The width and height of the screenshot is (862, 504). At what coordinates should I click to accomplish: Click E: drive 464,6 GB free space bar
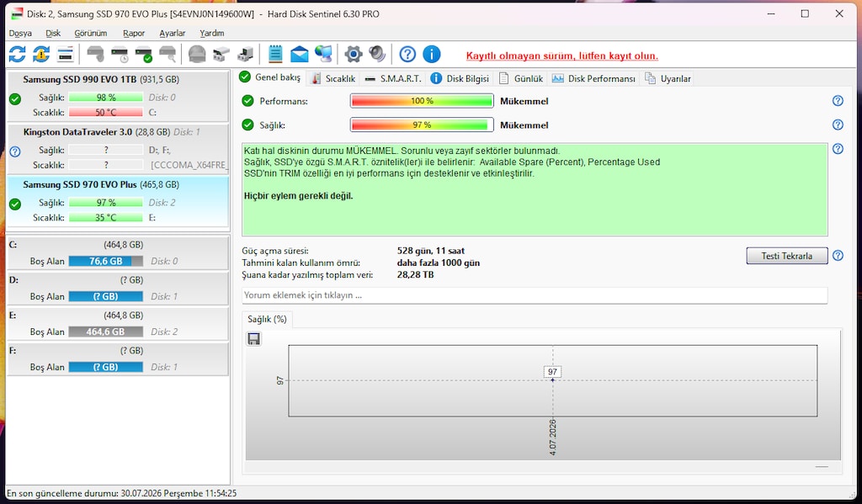(x=105, y=332)
